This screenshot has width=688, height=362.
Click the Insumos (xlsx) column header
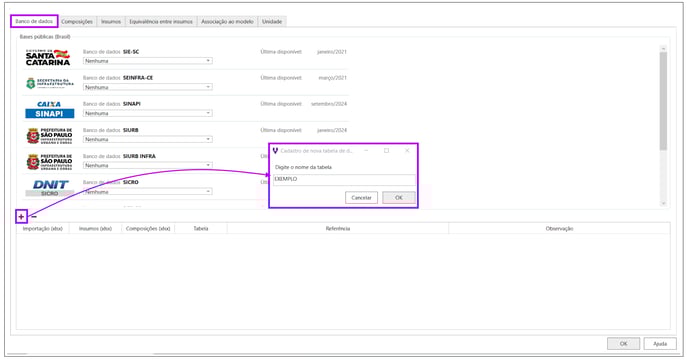pyautogui.click(x=95, y=229)
